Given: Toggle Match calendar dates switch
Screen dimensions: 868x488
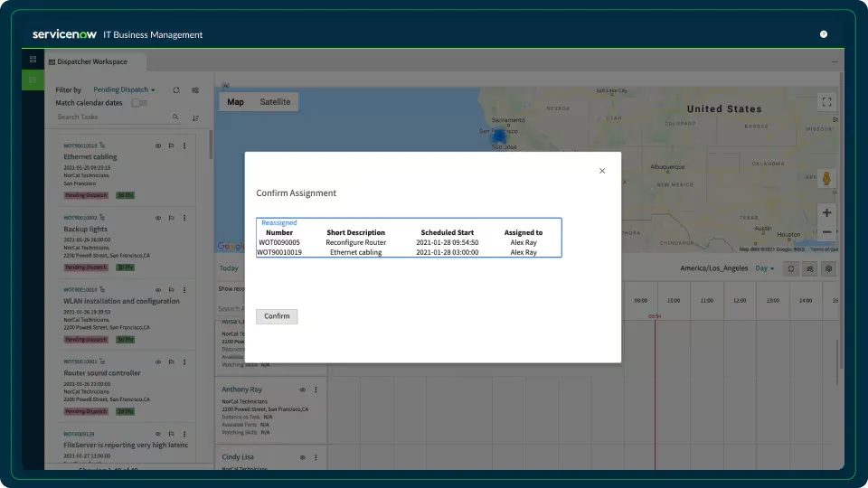Looking at the screenshot, I should point(139,103).
